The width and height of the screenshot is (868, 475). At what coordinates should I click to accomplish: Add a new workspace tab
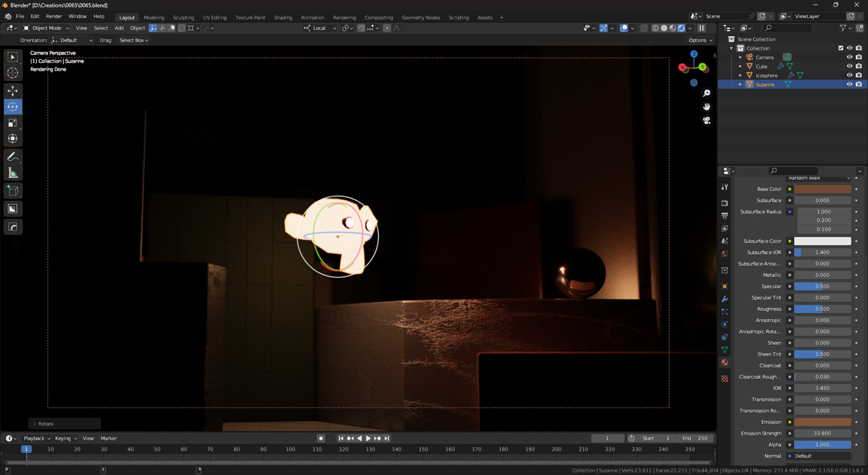coord(501,18)
